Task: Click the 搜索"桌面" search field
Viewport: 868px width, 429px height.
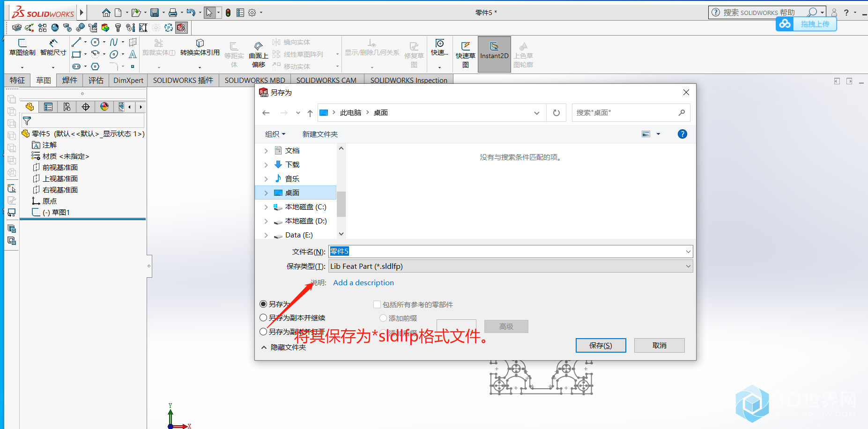Action: [631, 113]
